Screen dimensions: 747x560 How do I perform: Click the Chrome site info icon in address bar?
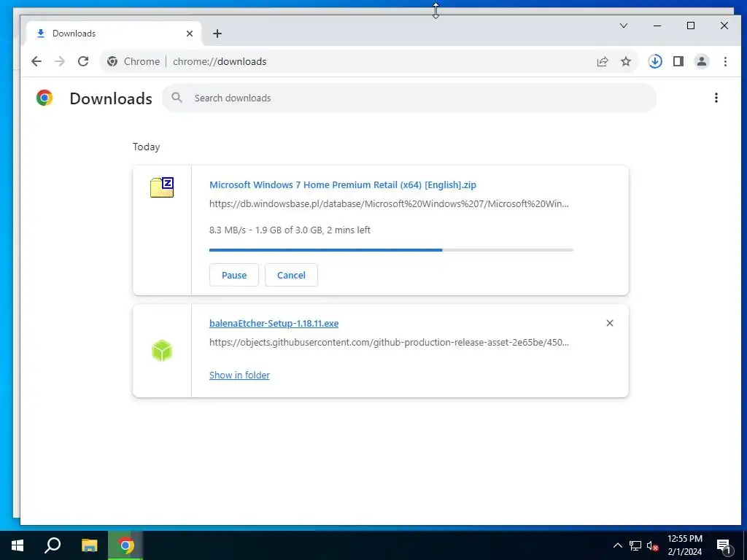point(112,61)
